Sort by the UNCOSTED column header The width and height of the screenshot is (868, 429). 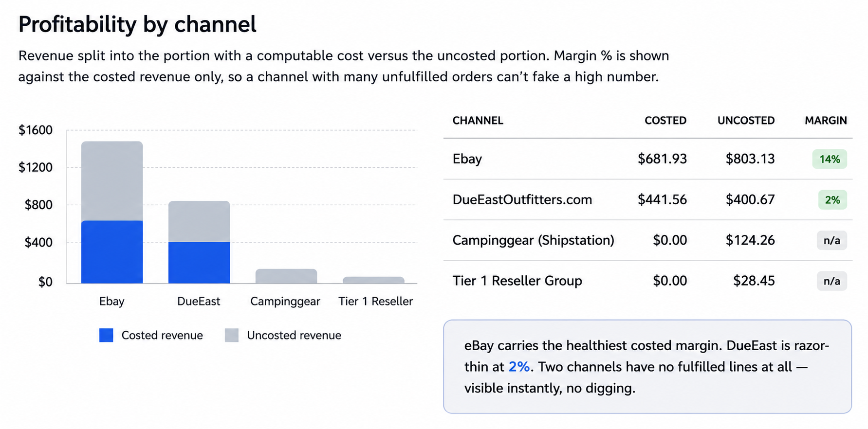[746, 121]
